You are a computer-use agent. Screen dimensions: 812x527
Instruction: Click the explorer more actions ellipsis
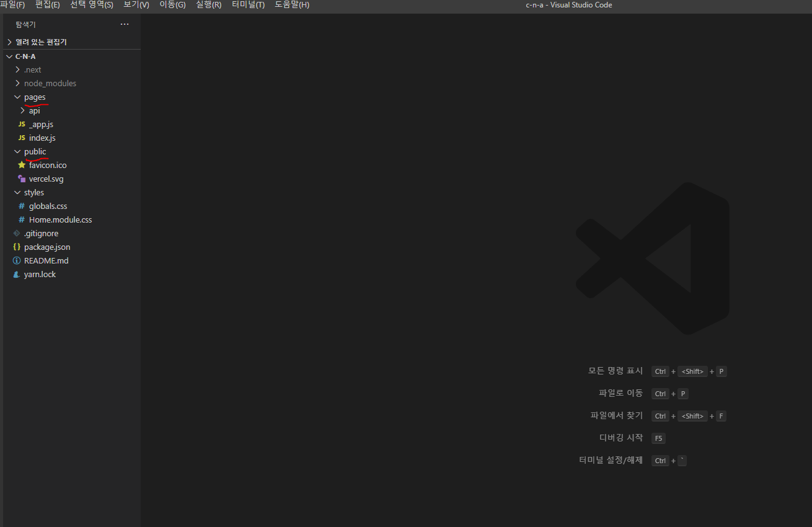tap(125, 24)
